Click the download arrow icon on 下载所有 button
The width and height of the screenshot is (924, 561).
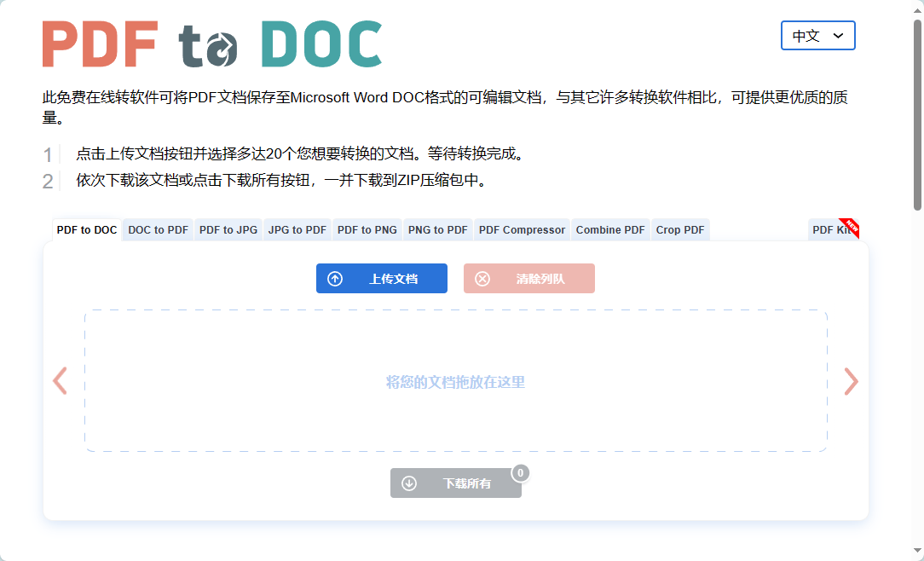410,483
